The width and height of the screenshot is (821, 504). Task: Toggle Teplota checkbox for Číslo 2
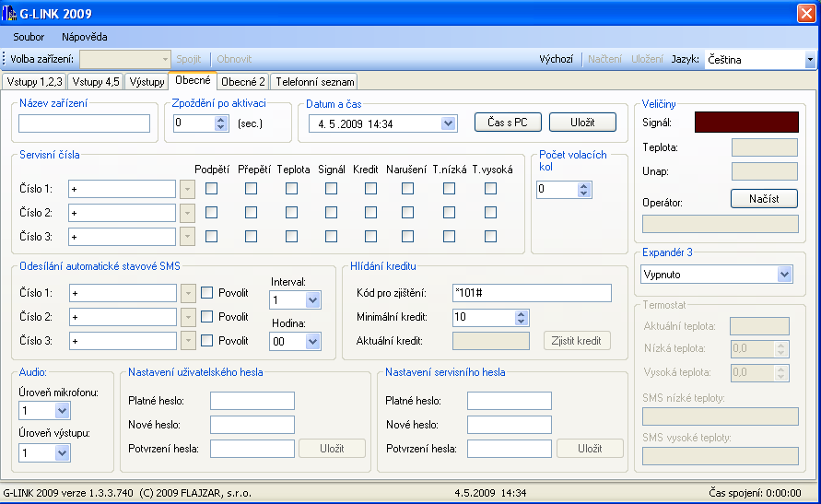point(292,213)
